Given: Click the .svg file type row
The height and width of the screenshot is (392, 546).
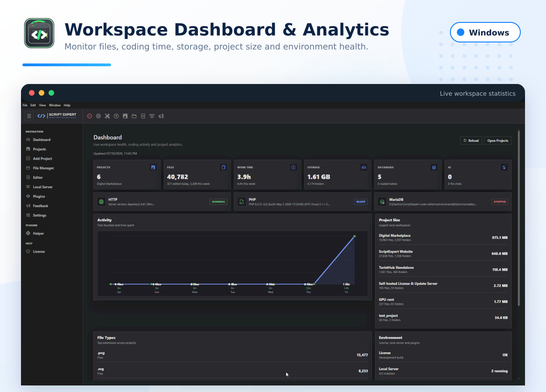Looking at the screenshot, I should (x=232, y=371).
